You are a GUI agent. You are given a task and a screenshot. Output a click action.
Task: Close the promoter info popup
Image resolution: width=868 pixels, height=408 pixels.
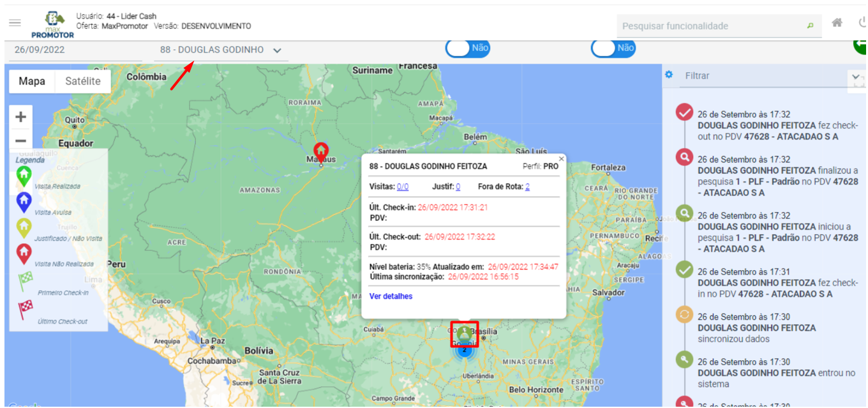tap(562, 158)
